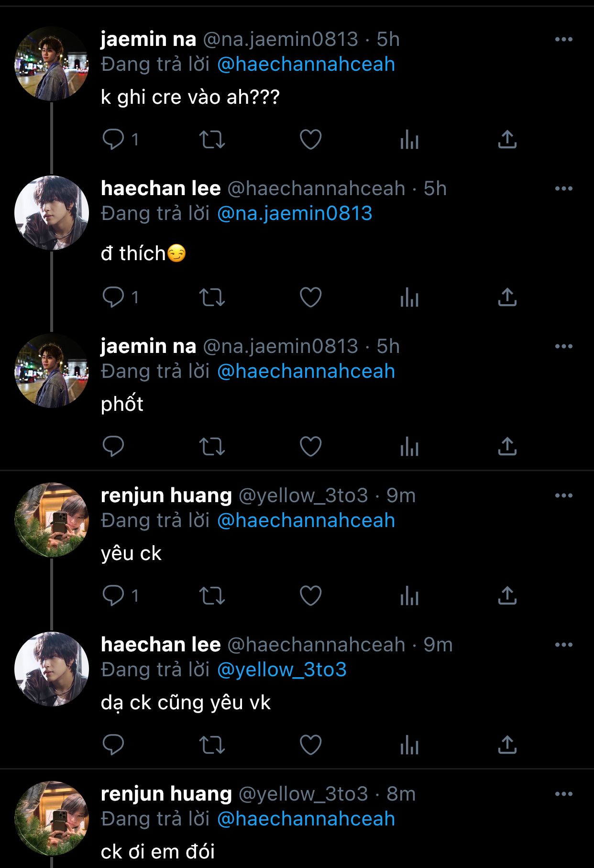
Task: Retweet the "dạ ck cũng yêu vk" tweet
Action: [212, 745]
